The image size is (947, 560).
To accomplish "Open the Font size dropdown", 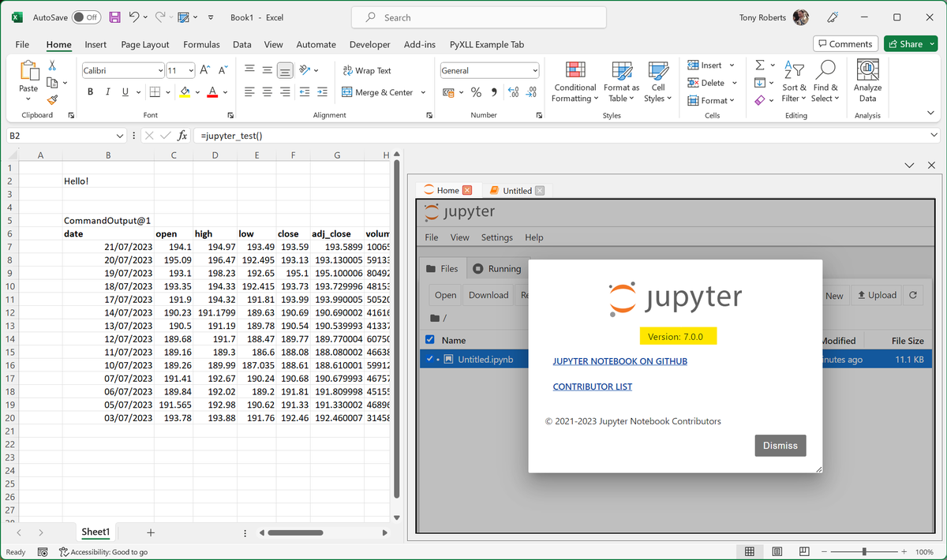I will click(x=191, y=70).
